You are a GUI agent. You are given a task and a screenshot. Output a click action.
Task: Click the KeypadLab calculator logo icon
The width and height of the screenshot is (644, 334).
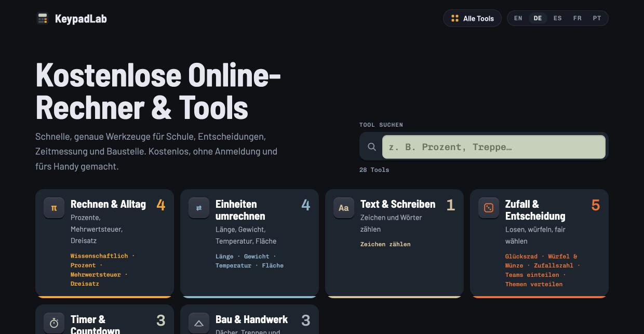pos(43,19)
